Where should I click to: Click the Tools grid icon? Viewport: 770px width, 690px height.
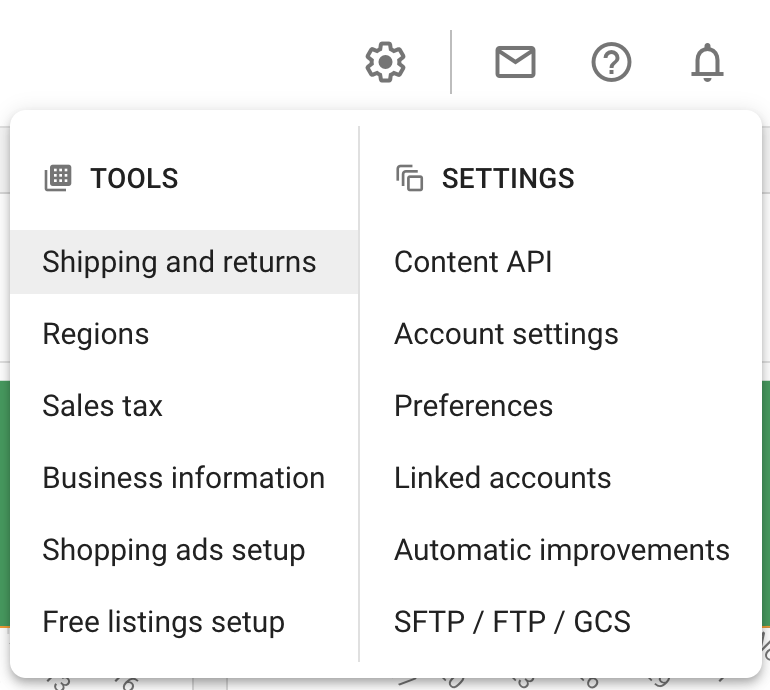(58, 178)
